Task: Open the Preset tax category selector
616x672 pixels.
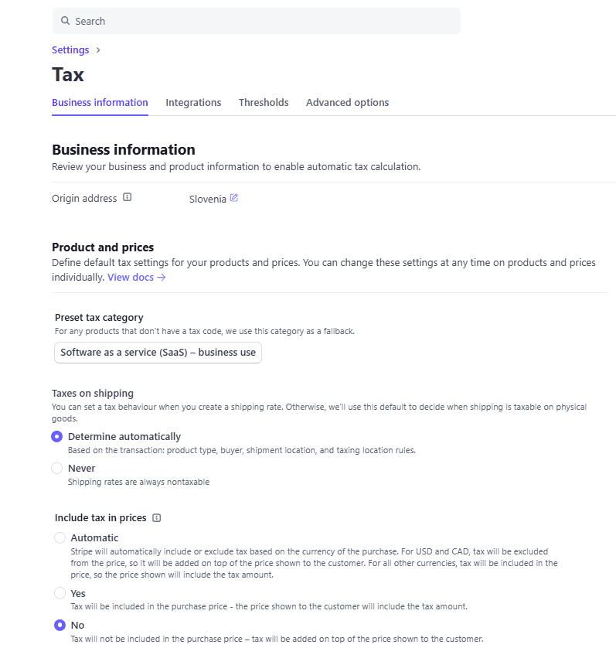Action: [x=158, y=352]
